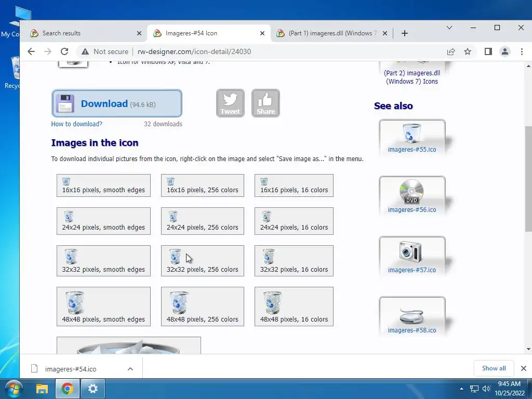Click the Not secure warning icon
Image resolution: width=532 pixels, height=399 pixels.
pyautogui.click(x=85, y=51)
